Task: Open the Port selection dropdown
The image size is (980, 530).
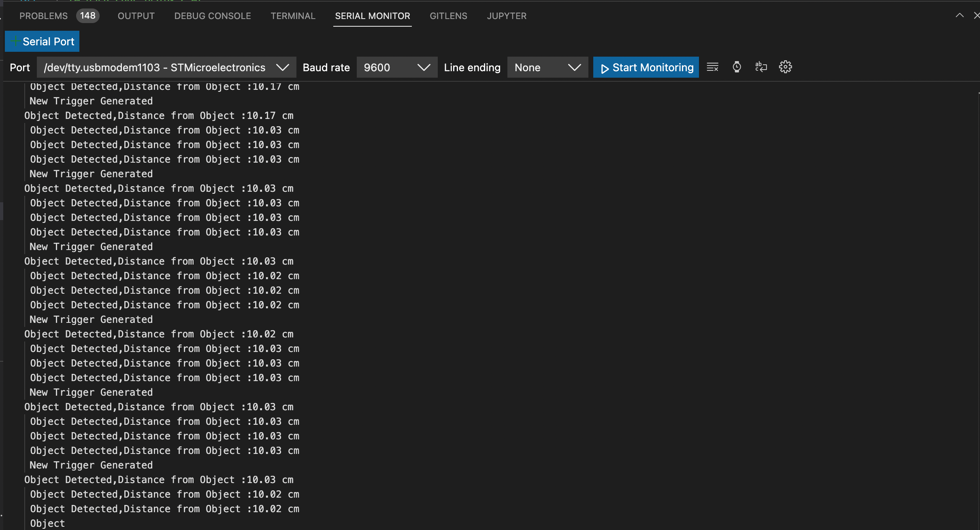Action: click(x=282, y=67)
